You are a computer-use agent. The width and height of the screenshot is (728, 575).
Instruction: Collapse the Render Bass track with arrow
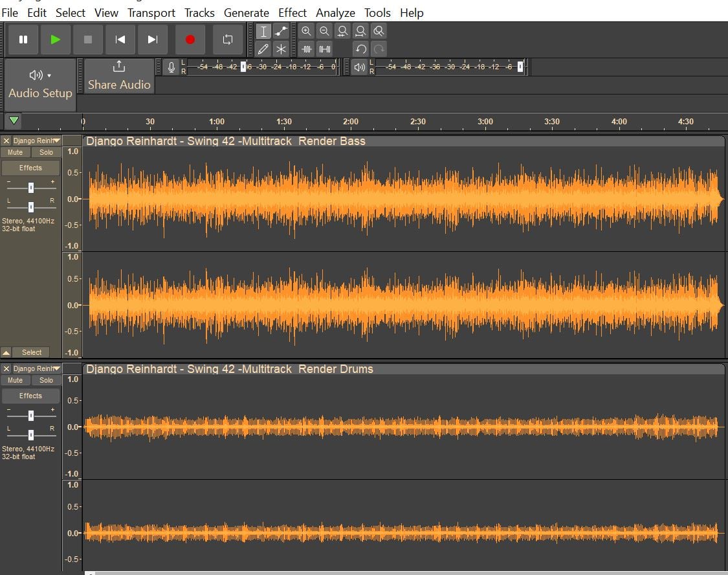(x=6, y=352)
